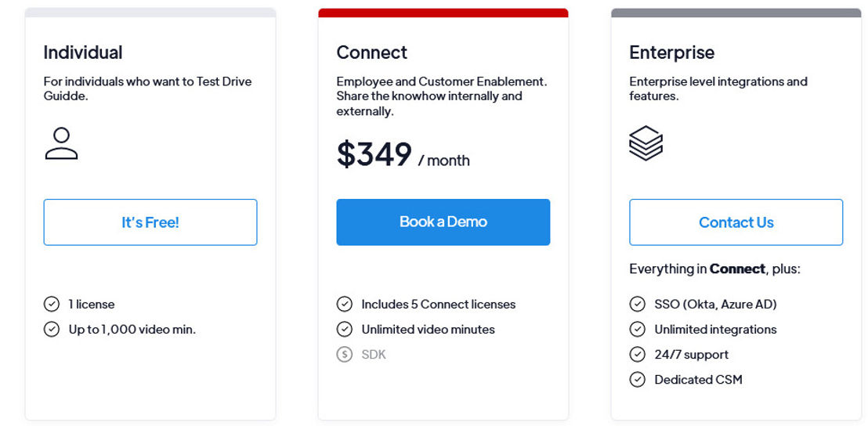Click the / month label
Image resolution: width=868 pixels, height=426 pixels.
(x=444, y=161)
